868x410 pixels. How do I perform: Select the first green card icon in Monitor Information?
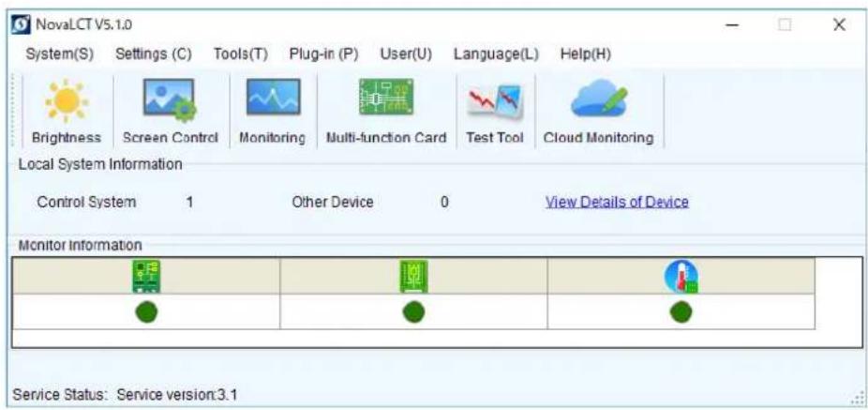click(x=146, y=276)
